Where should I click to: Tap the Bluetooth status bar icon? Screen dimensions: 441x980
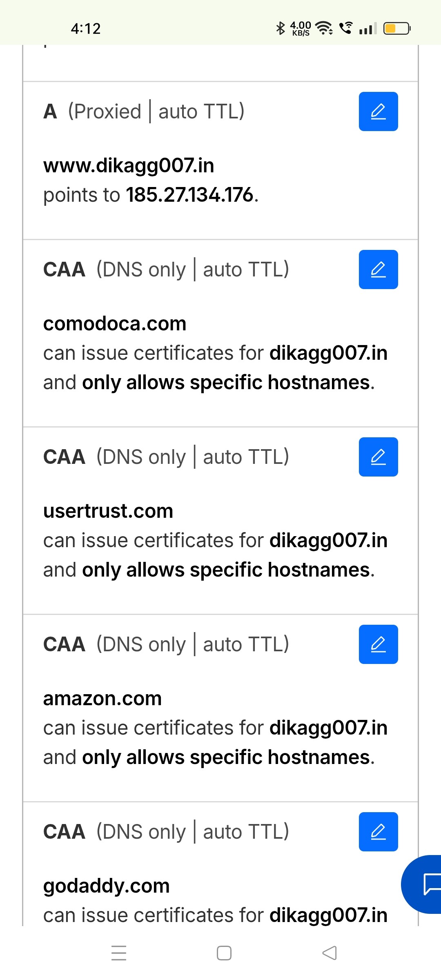280,28
